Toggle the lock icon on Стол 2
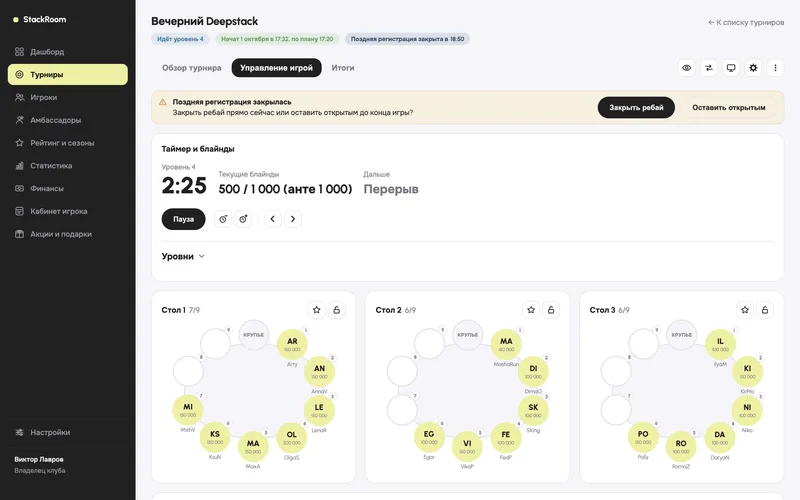Screen dimensions: 800x500 coord(551,310)
